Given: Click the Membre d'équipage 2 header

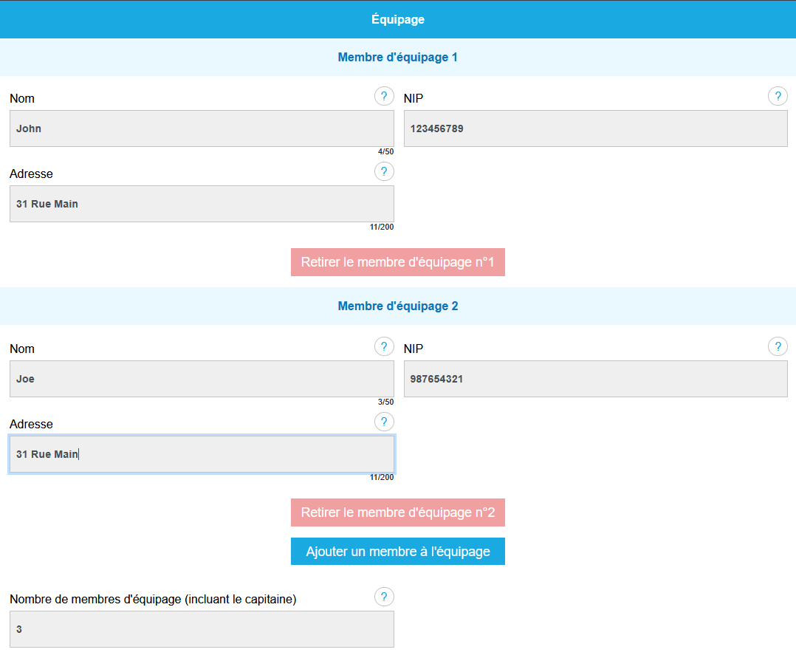Looking at the screenshot, I should coord(398,306).
